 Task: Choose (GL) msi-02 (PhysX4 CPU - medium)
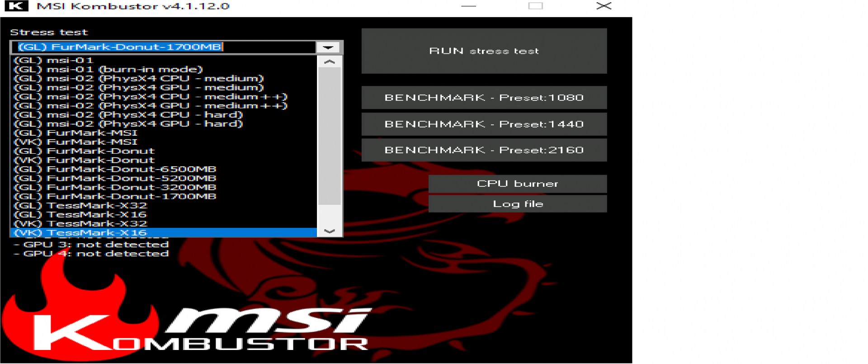point(164,78)
